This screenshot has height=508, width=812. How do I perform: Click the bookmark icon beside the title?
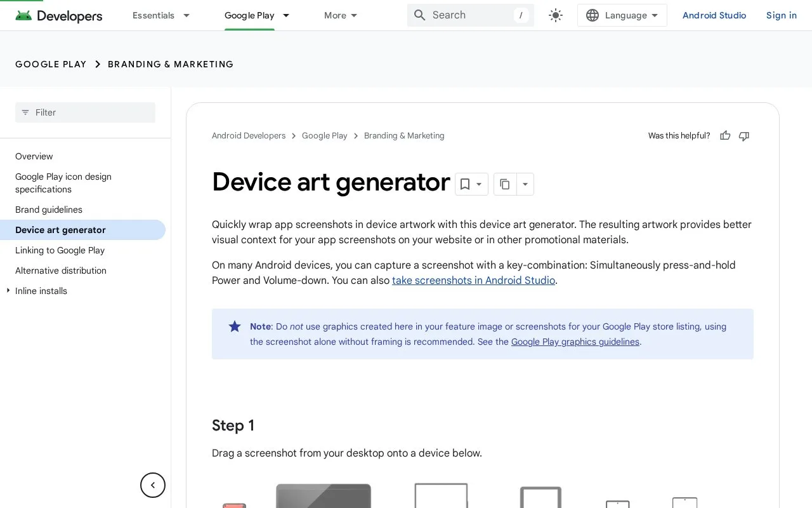pyautogui.click(x=465, y=184)
